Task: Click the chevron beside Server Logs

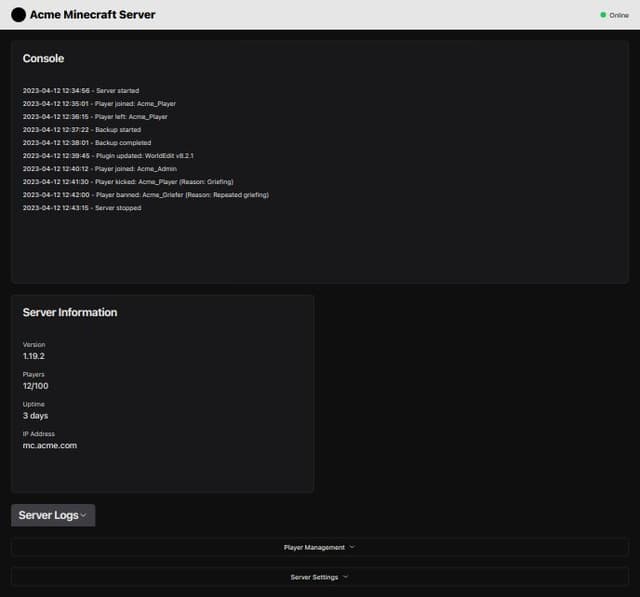Action: click(83, 516)
